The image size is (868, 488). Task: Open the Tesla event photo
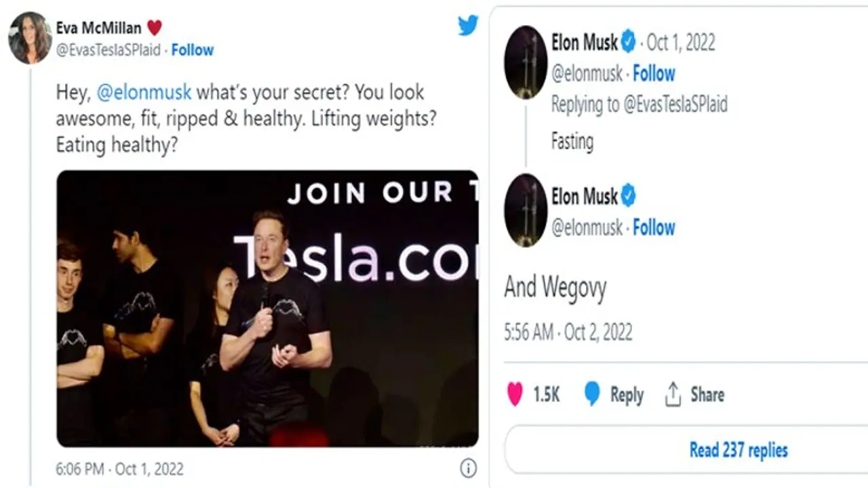[x=267, y=308]
